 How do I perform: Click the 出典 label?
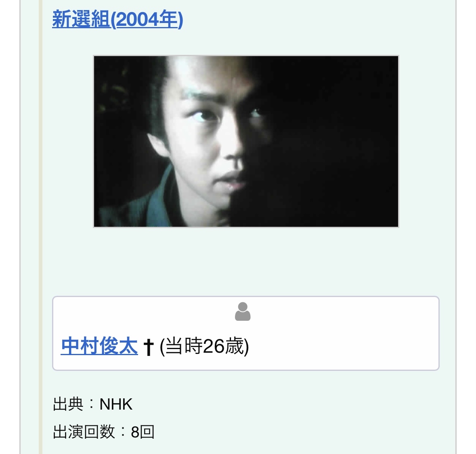pos(68,404)
